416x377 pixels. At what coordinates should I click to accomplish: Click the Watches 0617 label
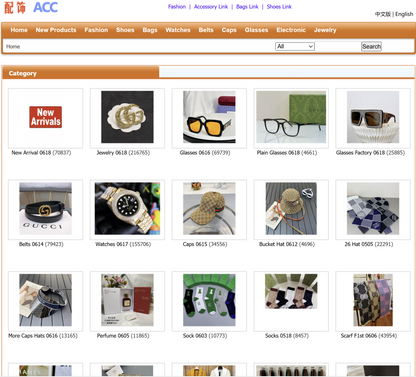(x=123, y=244)
